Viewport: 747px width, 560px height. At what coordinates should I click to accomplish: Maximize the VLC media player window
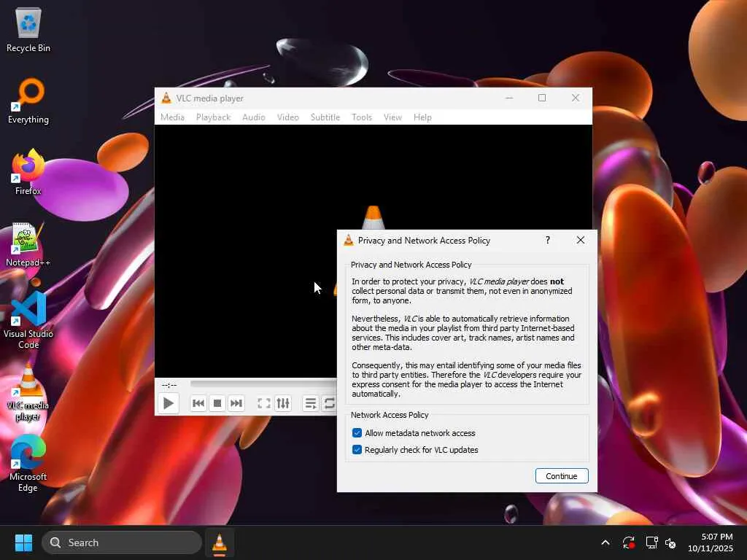542,98
